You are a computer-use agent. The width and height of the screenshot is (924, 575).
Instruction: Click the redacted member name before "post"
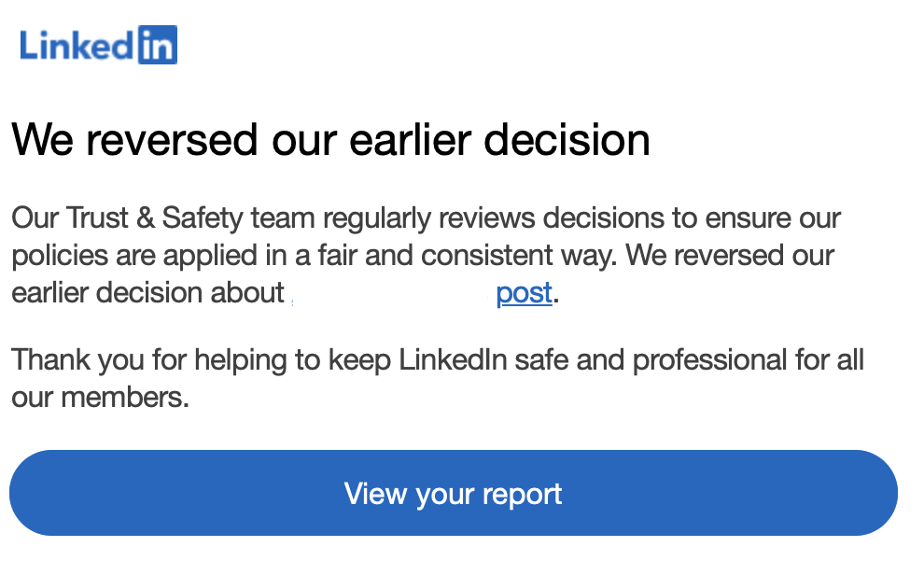(392, 293)
